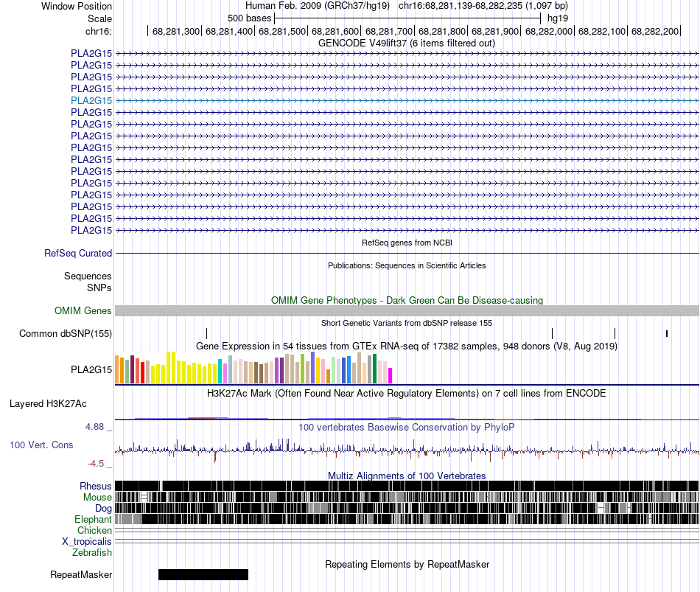Select the Mouse alignment label

point(97,498)
